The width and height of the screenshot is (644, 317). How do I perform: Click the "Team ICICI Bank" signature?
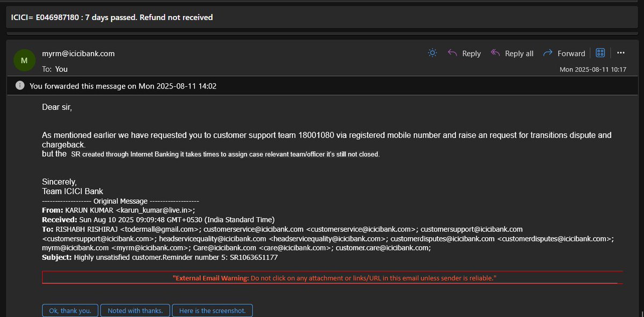click(x=72, y=191)
